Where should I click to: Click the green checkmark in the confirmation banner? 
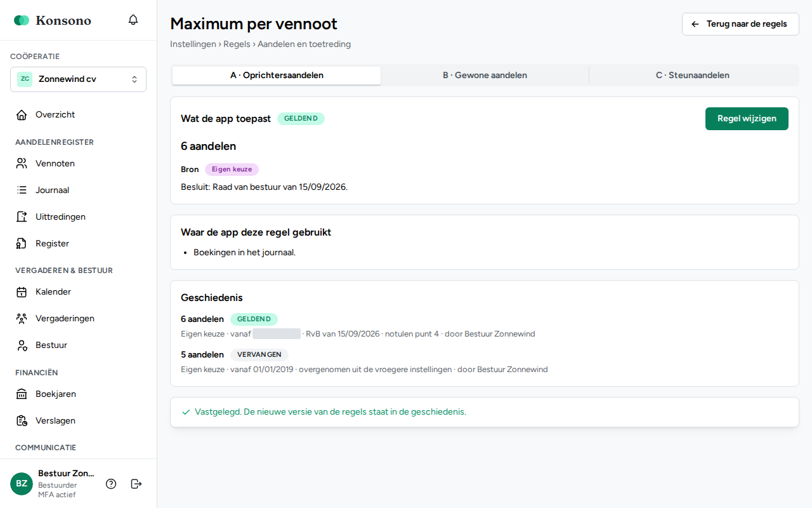point(186,412)
